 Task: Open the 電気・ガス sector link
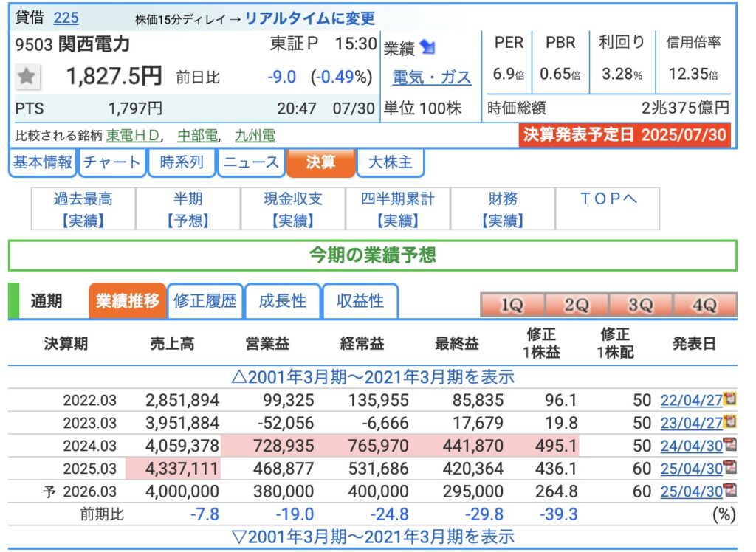(x=432, y=77)
